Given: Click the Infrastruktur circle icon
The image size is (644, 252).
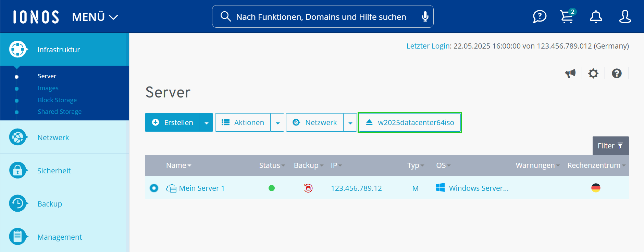Looking at the screenshot, I should pyautogui.click(x=18, y=50).
